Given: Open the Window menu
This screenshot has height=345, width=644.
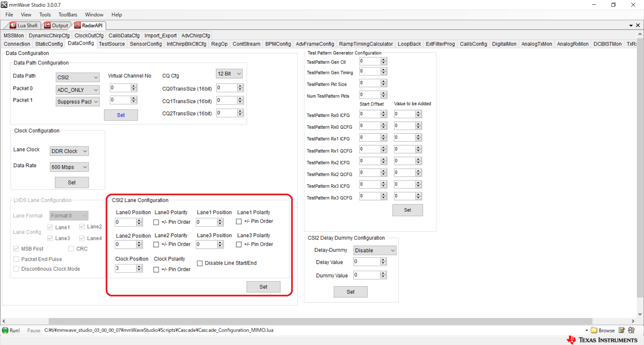Looking at the screenshot, I should (94, 15).
